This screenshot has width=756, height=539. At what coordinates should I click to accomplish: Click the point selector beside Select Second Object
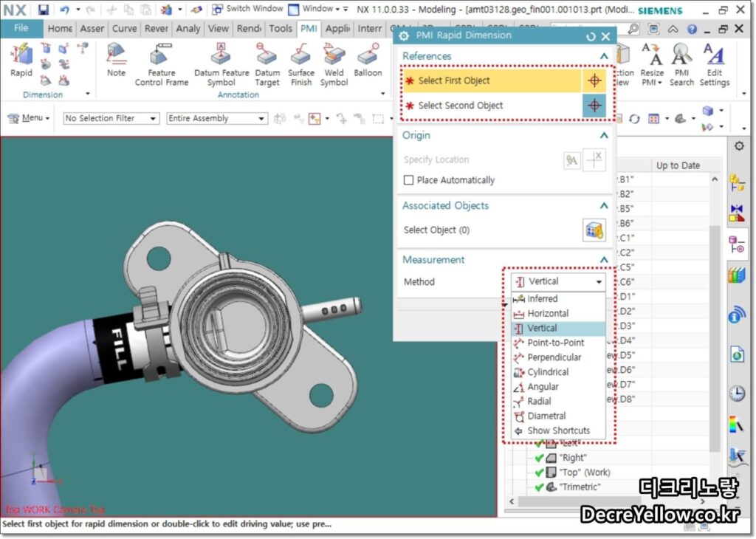594,105
